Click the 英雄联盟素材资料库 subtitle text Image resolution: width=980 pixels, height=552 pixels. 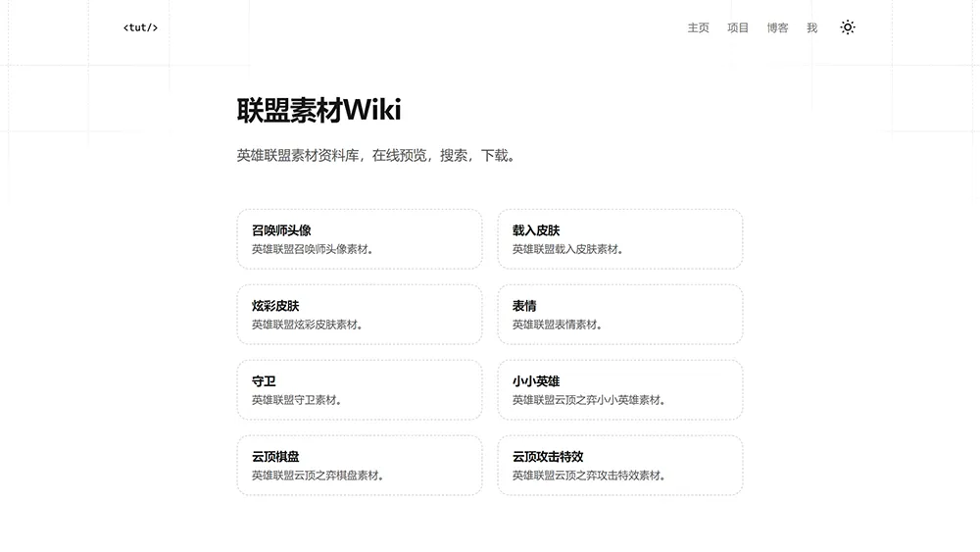[x=375, y=155]
